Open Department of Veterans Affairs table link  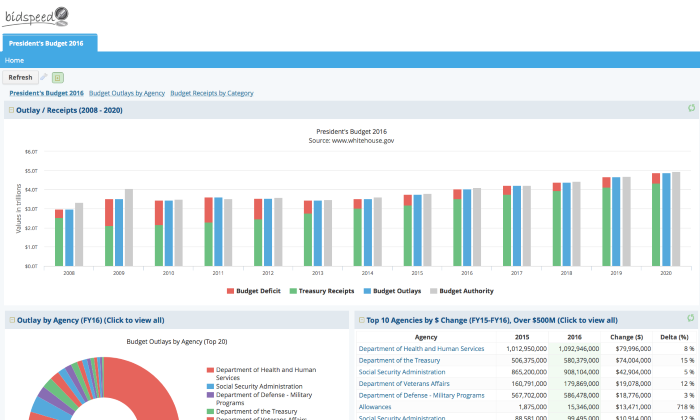pos(404,383)
